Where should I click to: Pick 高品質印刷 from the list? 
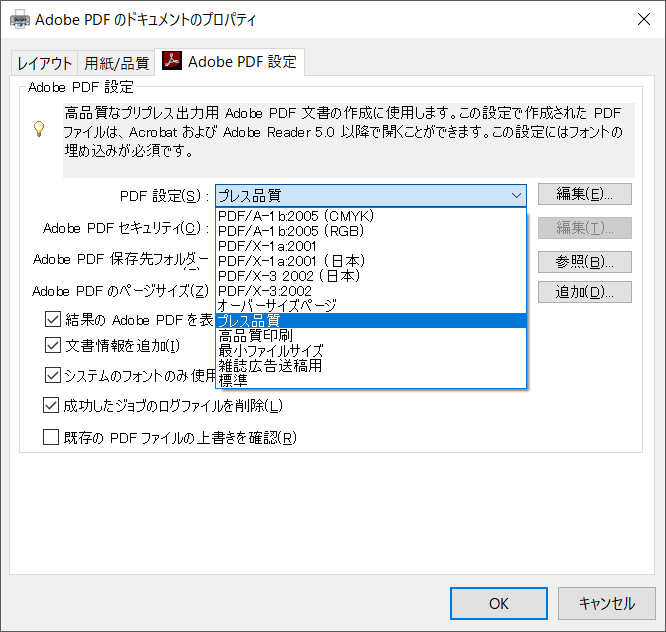[x=371, y=336]
